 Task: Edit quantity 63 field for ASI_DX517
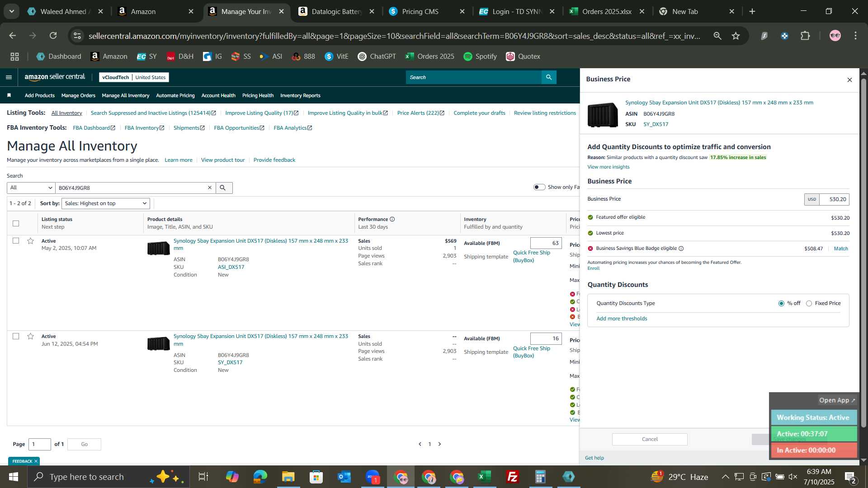546,243
